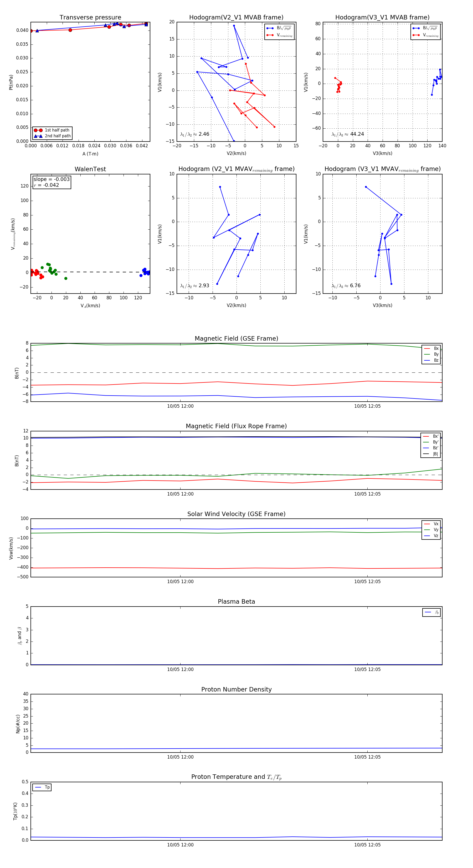
Task: Click the "Hodogram (V2_V1 MVAV remaining frame)" title
Action: pos(236,169)
